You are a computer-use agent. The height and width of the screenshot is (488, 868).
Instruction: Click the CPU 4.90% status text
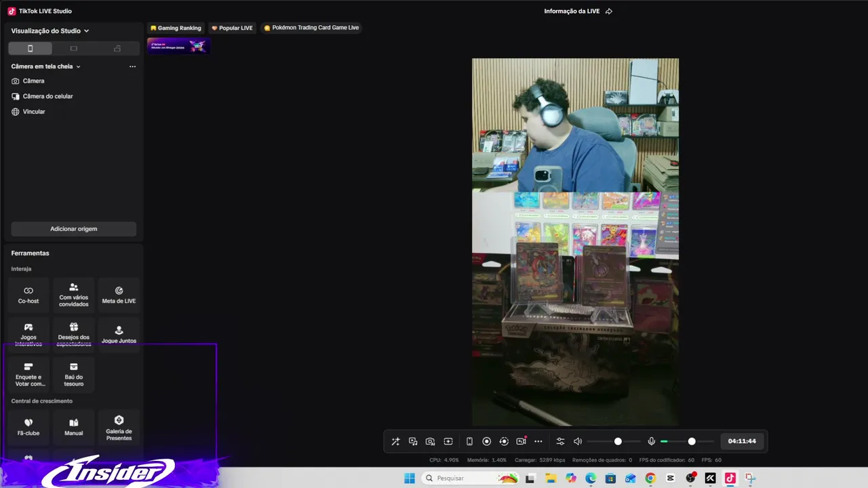click(444, 460)
